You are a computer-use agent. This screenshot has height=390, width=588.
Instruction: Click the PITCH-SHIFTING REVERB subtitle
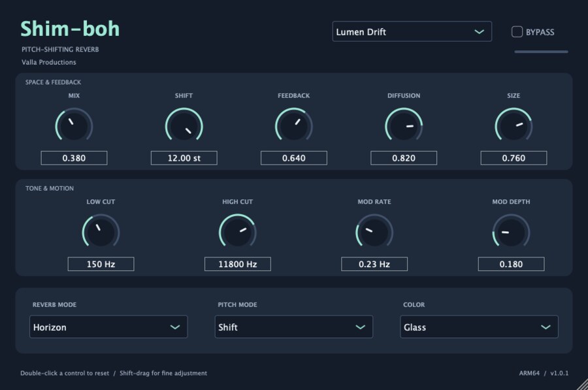click(60, 49)
